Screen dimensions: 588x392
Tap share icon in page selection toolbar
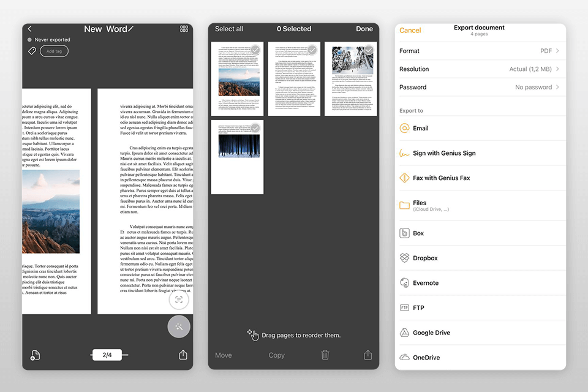(368, 355)
